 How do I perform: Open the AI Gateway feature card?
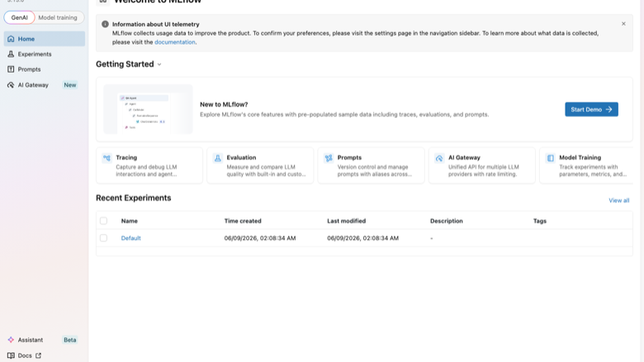pyautogui.click(x=482, y=166)
